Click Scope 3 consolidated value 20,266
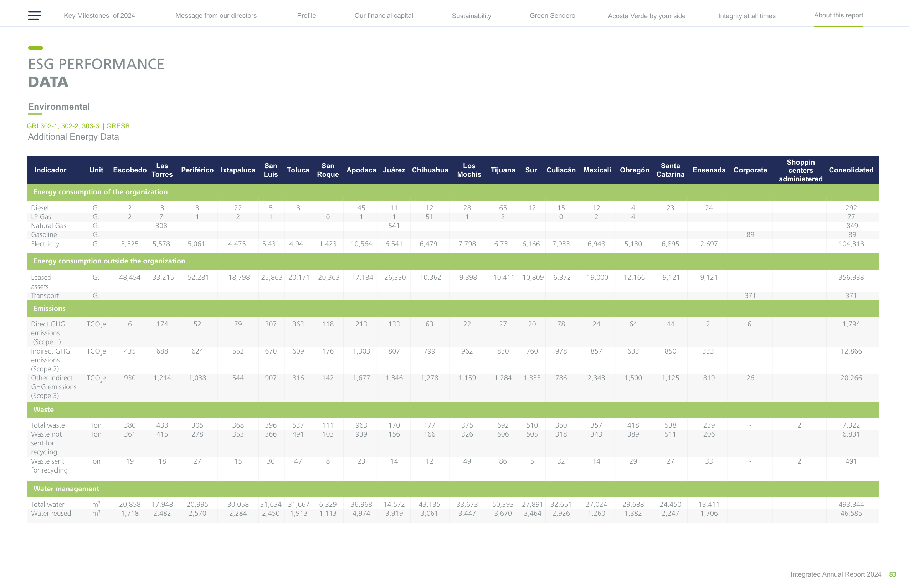Viewport: 909px width, 588px height. [x=851, y=378]
